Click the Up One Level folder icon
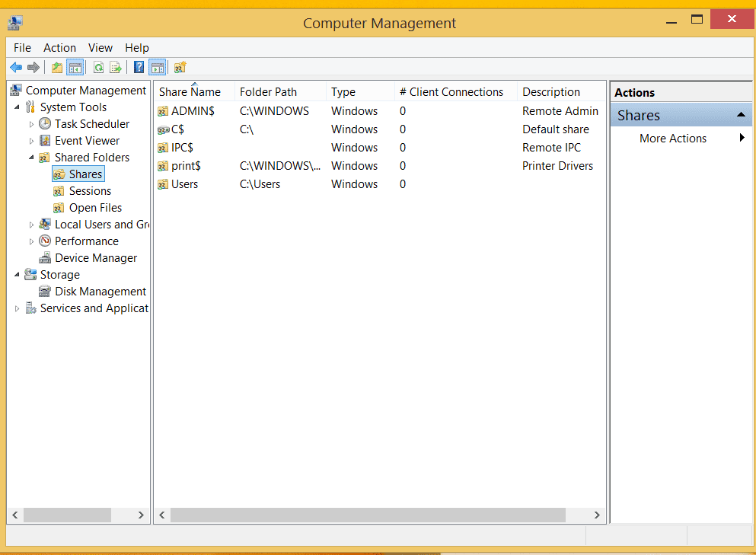 (57, 68)
